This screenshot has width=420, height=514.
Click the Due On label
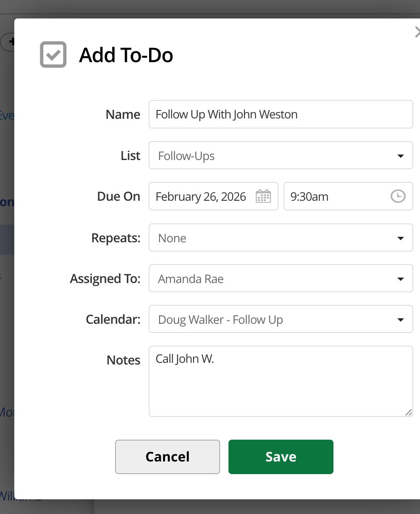(x=118, y=197)
